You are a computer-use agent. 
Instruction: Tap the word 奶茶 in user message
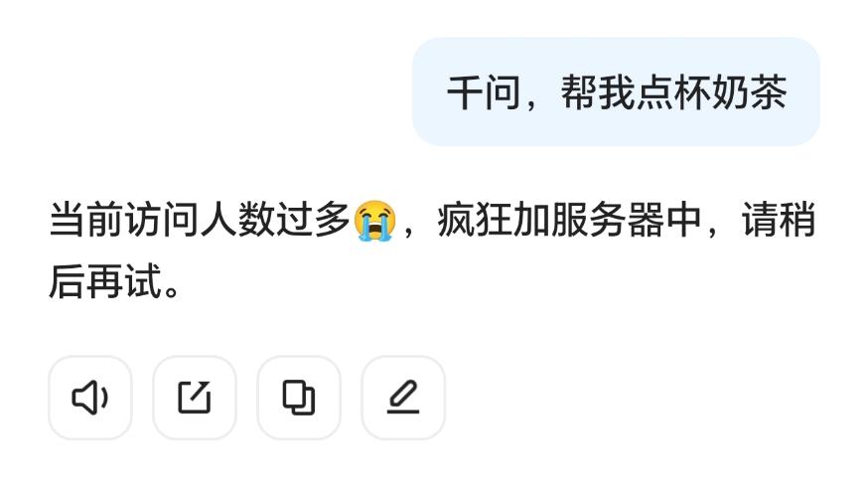coord(749,92)
